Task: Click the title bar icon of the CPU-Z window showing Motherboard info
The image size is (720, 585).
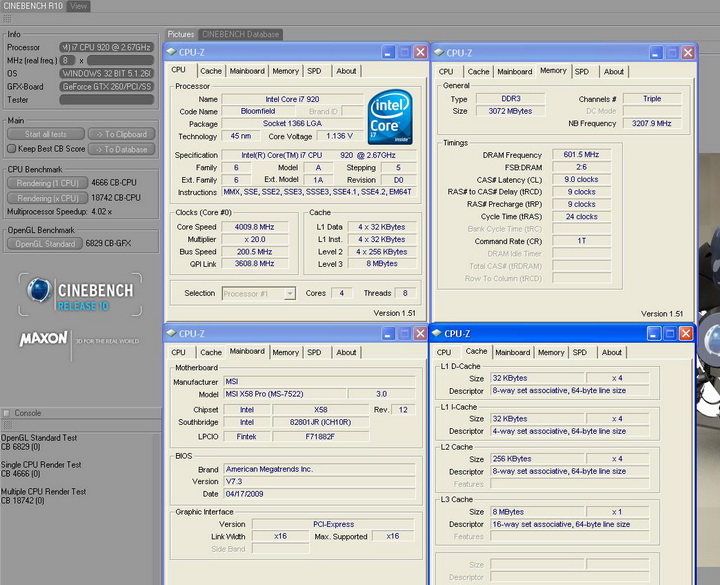Action: 173,333
